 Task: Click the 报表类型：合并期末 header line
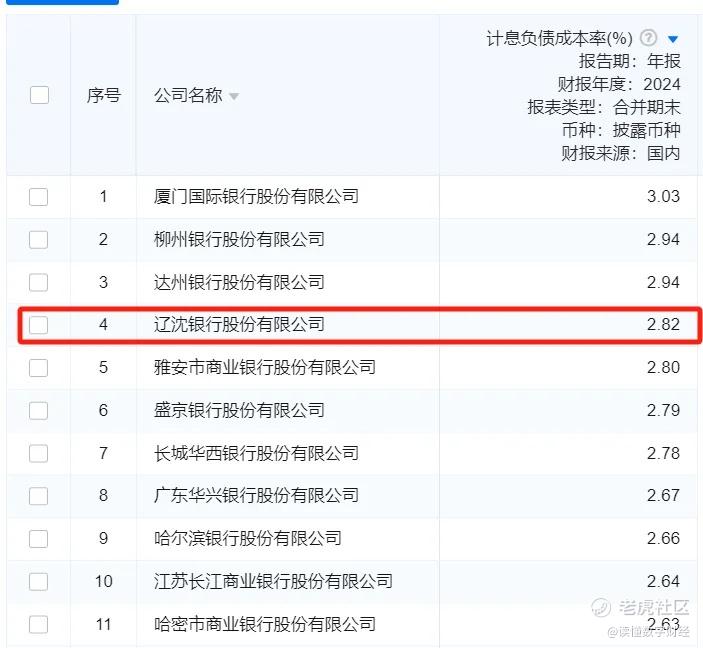pyautogui.click(x=604, y=107)
